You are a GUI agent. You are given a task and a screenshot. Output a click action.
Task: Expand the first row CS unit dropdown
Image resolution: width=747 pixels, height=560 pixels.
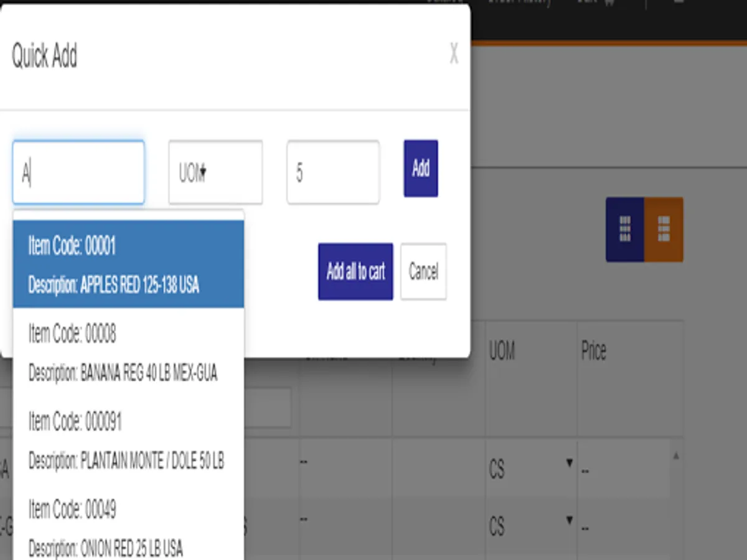pos(531,469)
